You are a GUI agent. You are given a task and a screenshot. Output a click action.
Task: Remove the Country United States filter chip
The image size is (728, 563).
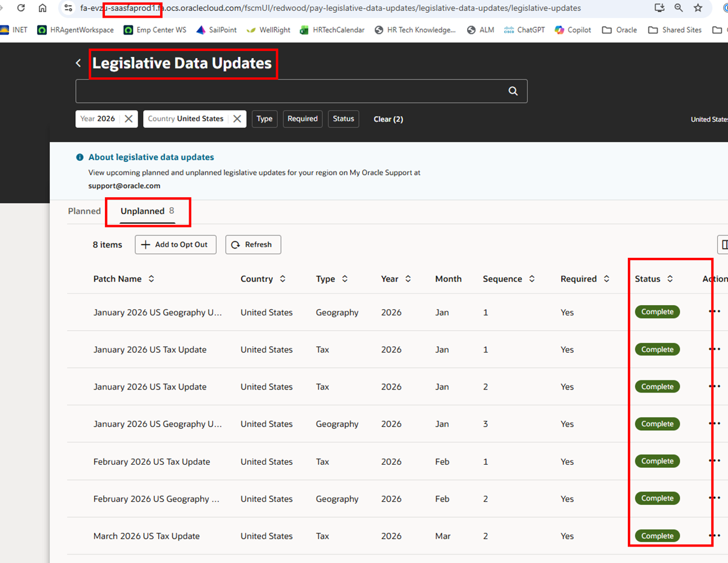(237, 119)
